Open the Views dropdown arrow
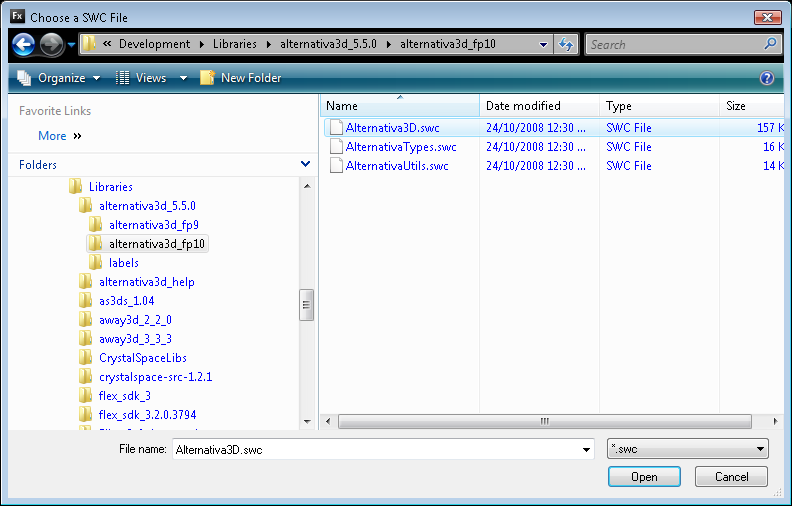Screen dimensions: 792x506 (183, 78)
